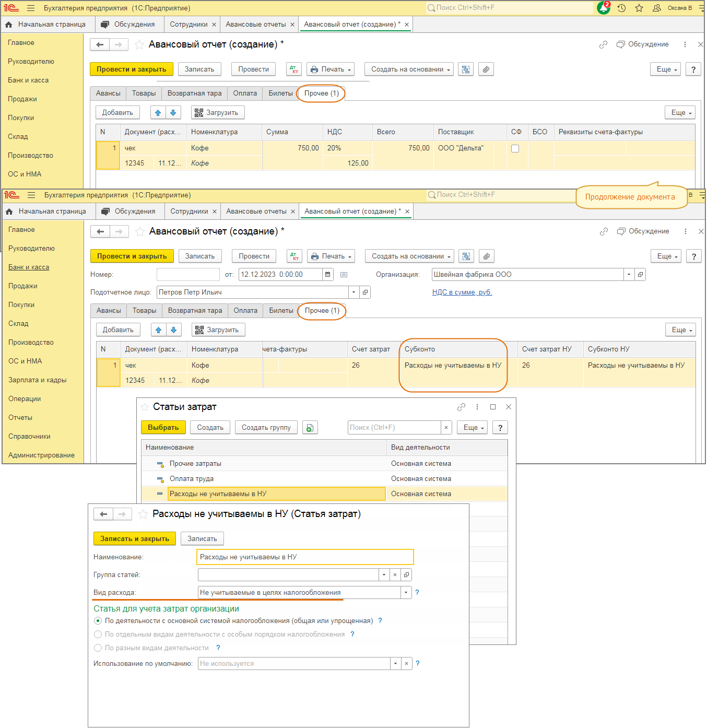The height and width of the screenshot is (728, 707).
Task: Open Зарплата и кадры section in the sidebar
Action: pos(38,380)
